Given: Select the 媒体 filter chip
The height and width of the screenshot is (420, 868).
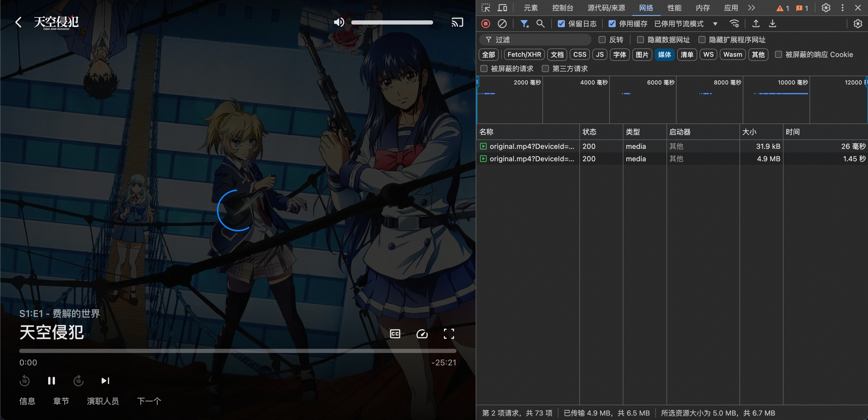Looking at the screenshot, I should [x=664, y=55].
